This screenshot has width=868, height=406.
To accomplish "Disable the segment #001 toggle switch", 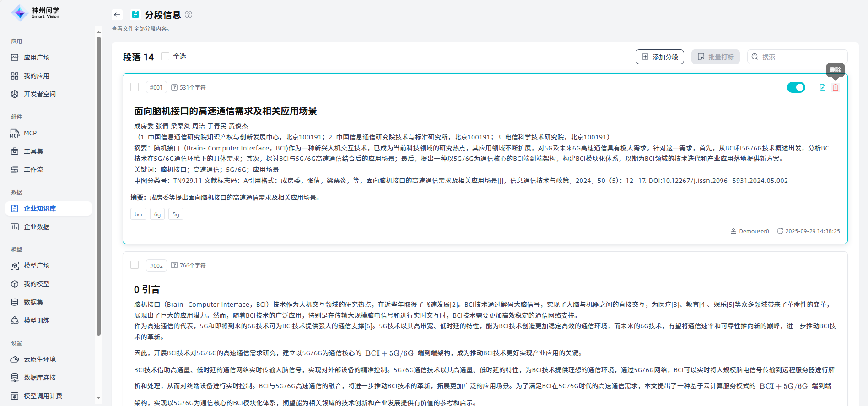I will [x=796, y=87].
